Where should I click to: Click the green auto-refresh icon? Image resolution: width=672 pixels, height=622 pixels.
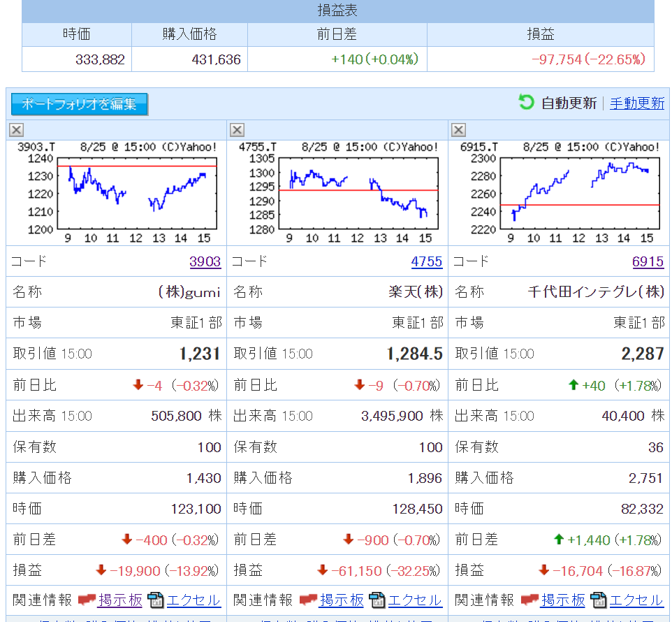[526, 102]
